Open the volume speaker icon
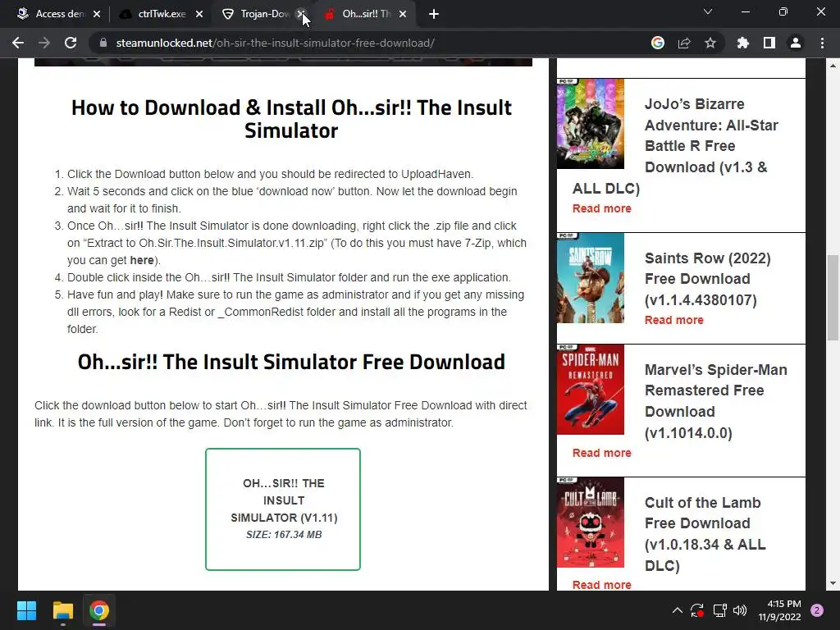 pyautogui.click(x=740, y=610)
